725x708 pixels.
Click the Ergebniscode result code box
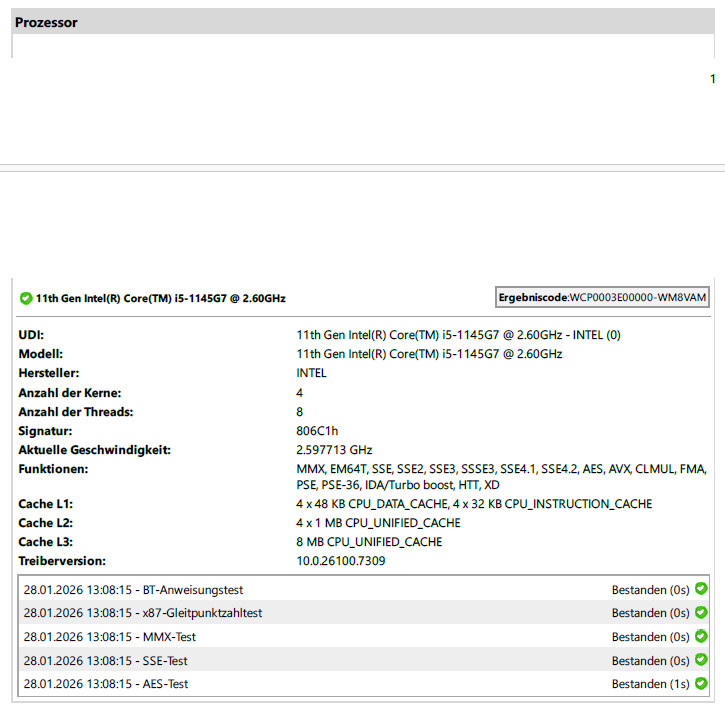602,298
